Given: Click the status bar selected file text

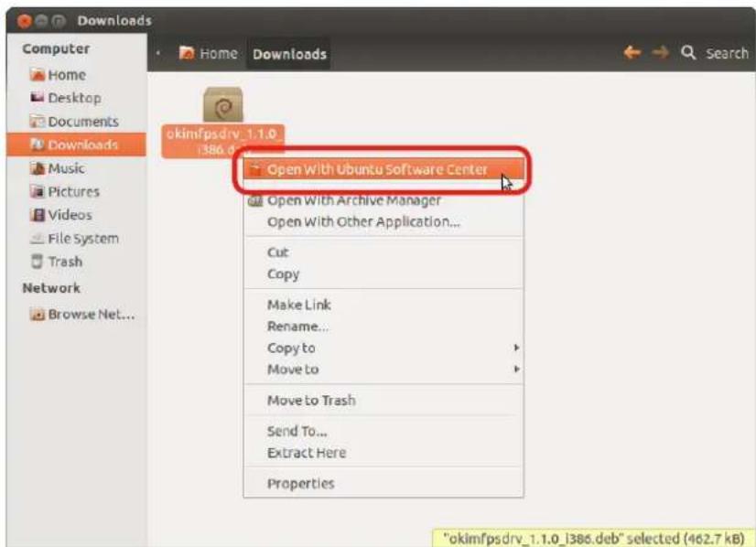Looking at the screenshot, I should (593, 538).
